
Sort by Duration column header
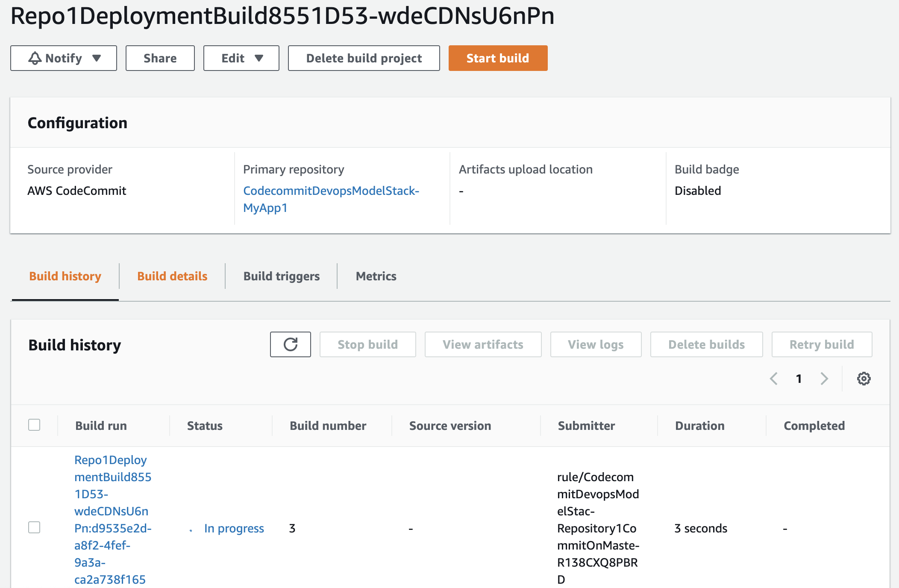[x=699, y=426]
